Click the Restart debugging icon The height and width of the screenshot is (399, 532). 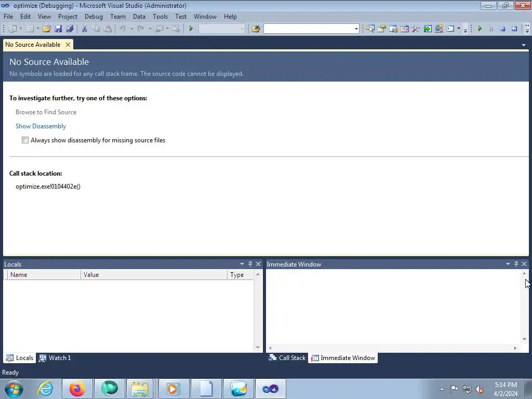pyautogui.click(x=514, y=29)
